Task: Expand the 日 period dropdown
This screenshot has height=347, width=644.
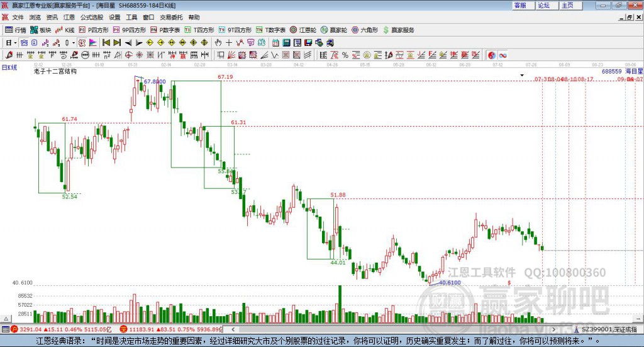Action: pos(15,43)
